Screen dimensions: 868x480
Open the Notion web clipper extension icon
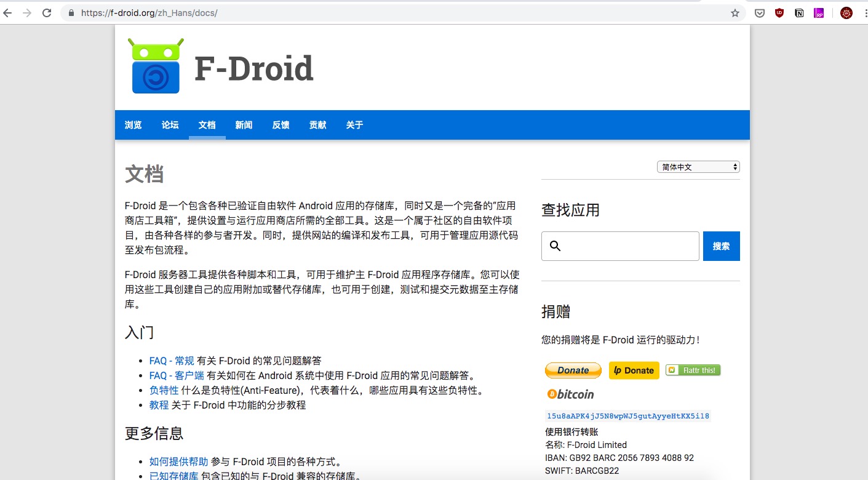click(799, 13)
